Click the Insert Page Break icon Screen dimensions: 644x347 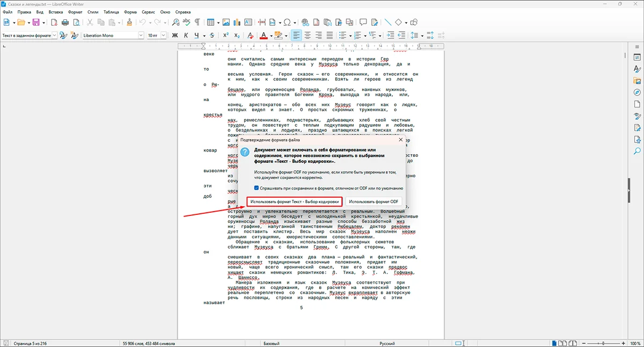pyautogui.click(x=262, y=22)
